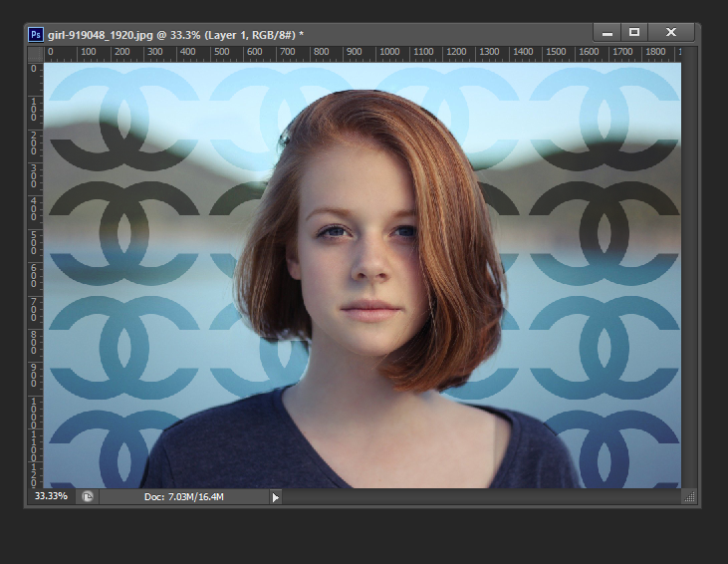Click the document title girl-919048_1920.jpg
728x564 pixels.
point(101,35)
